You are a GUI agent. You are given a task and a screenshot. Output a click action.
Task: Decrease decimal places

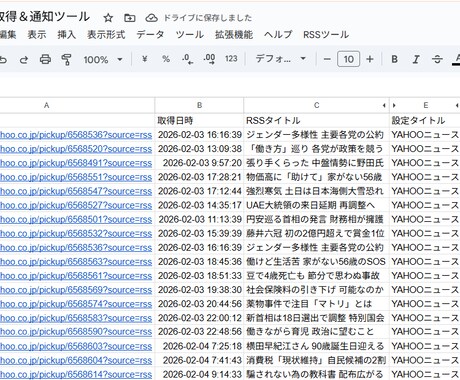pyautogui.click(x=188, y=59)
